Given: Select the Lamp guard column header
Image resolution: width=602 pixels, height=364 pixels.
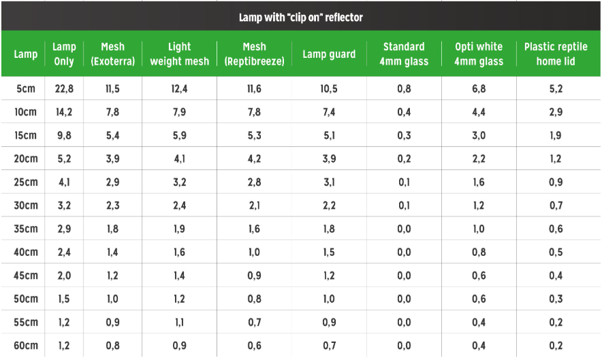Looking at the screenshot, I should pos(329,54).
